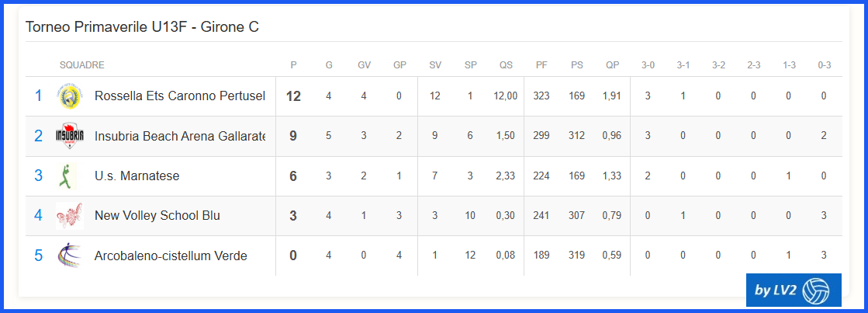Open Insubria Beach Arena Gallarate team name
Image resolution: width=868 pixels, height=313 pixels.
[x=180, y=136]
